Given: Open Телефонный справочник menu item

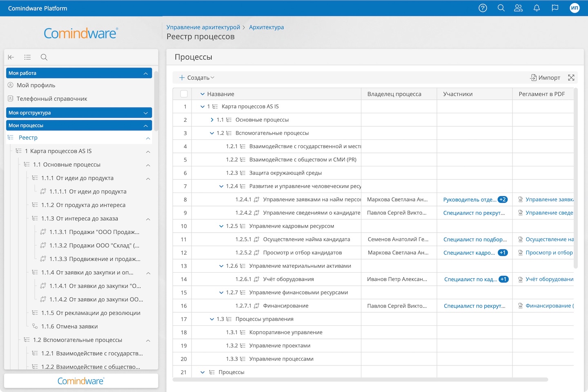Looking at the screenshot, I should 52,99.
